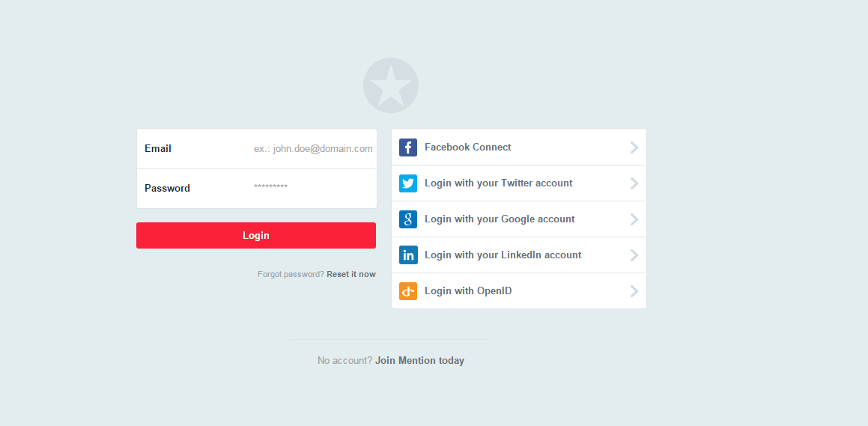This screenshot has width=868, height=426.
Task: Click the red Login button
Action: [255, 235]
